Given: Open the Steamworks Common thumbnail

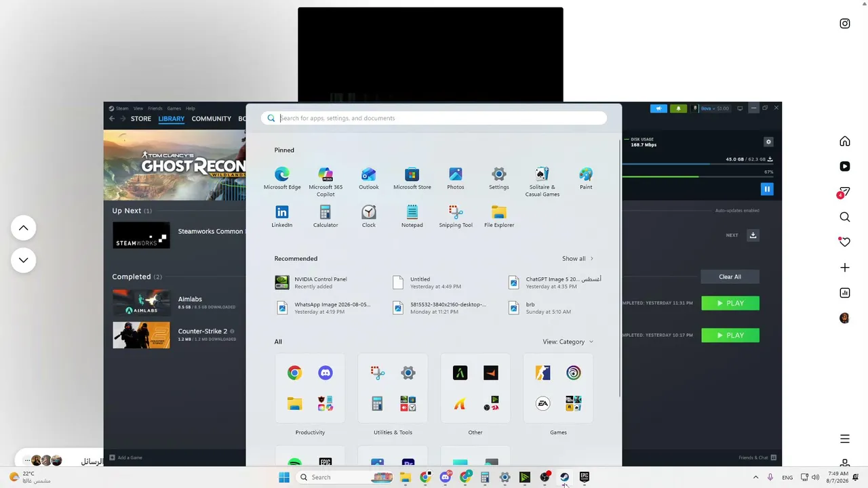Looking at the screenshot, I should 141,235.
